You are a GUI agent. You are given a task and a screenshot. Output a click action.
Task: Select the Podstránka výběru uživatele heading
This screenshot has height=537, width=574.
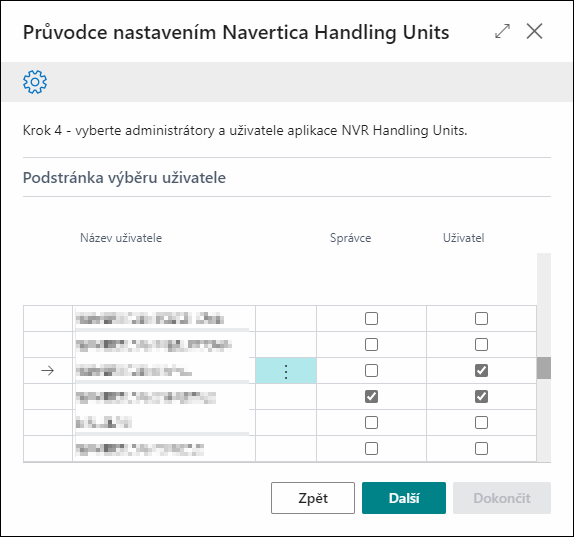(x=124, y=178)
